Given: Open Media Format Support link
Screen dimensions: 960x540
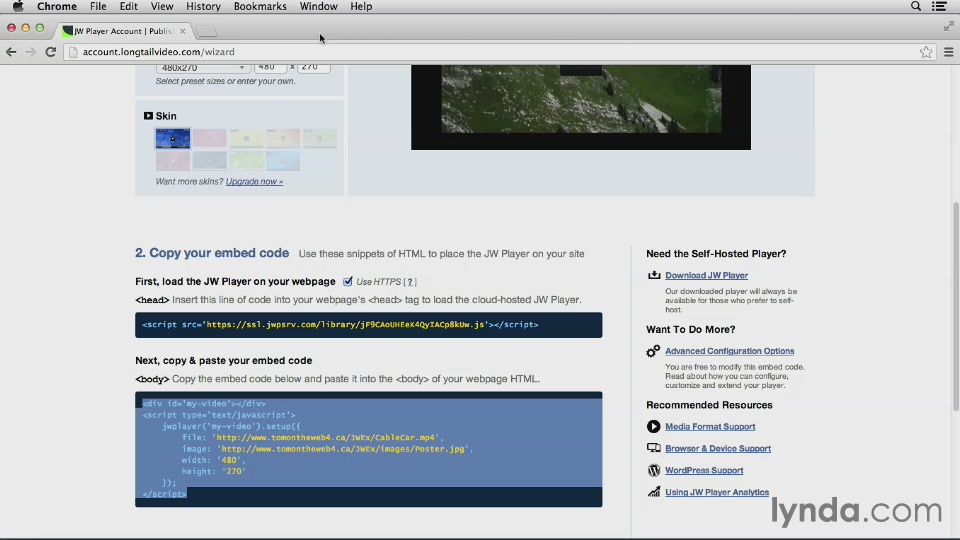Looking at the screenshot, I should pyautogui.click(x=710, y=427).
